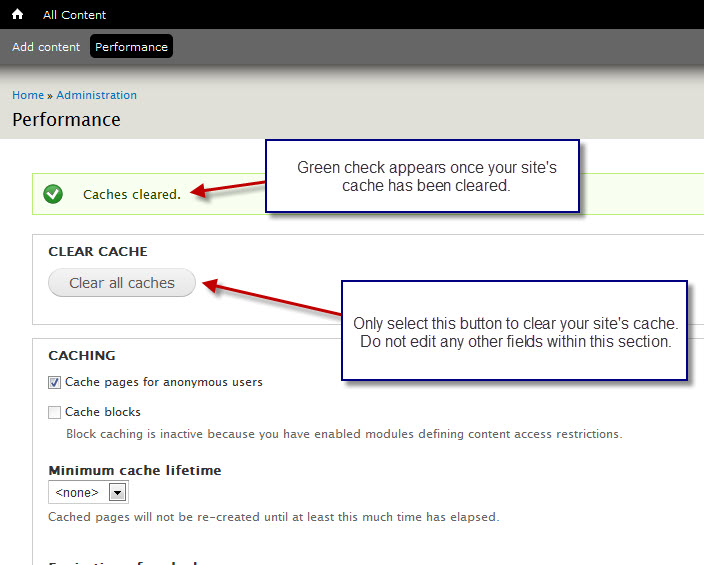Click the CACHING section heading
The height and width of the screenshot is (565, 704).
tap(82, 355)
